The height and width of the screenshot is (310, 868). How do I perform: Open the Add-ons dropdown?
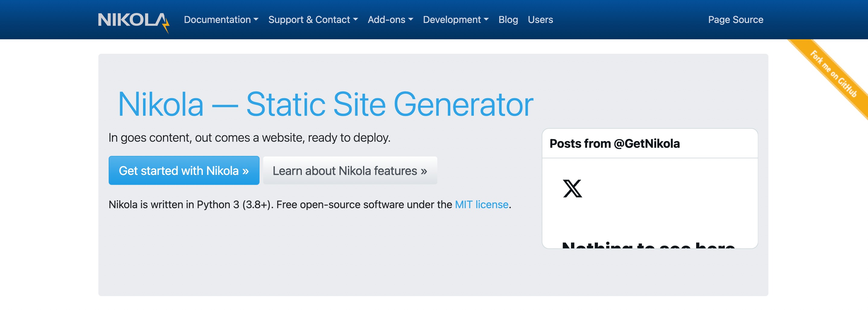387,20
